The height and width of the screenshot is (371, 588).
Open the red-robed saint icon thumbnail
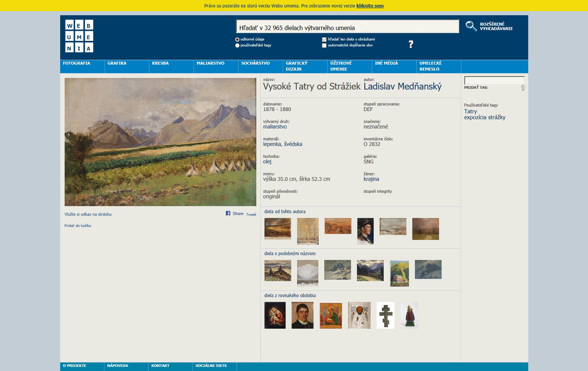coord(331,315)
